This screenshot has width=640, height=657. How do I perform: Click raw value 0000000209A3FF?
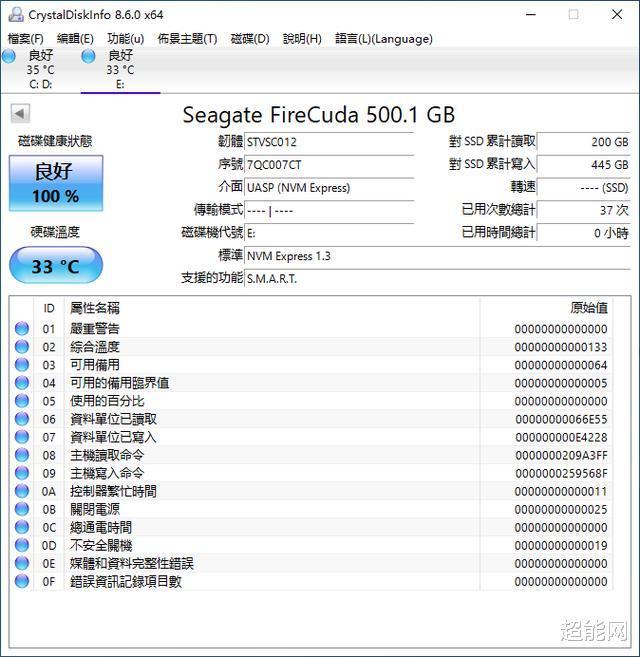point(561,455)
